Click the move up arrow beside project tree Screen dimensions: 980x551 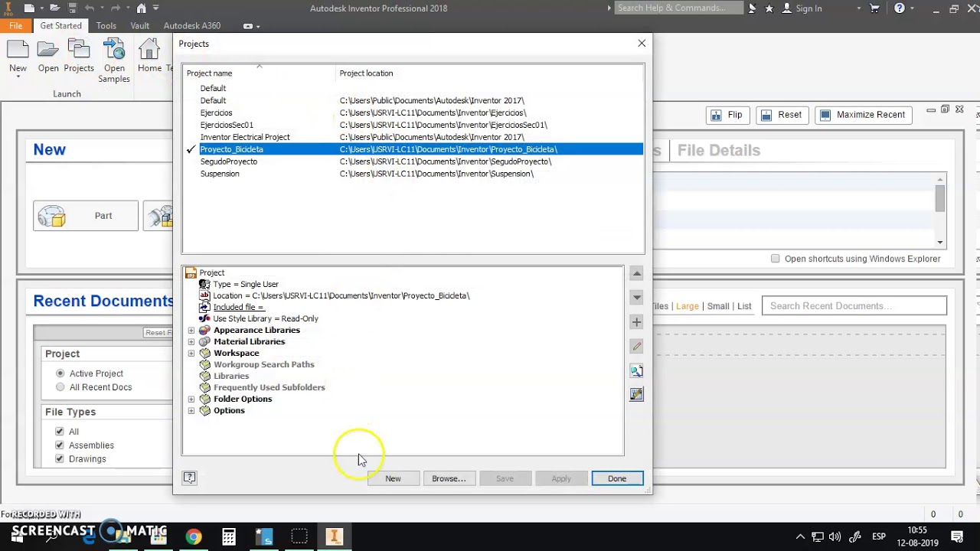pyautogui.click(x=636, y=273)
